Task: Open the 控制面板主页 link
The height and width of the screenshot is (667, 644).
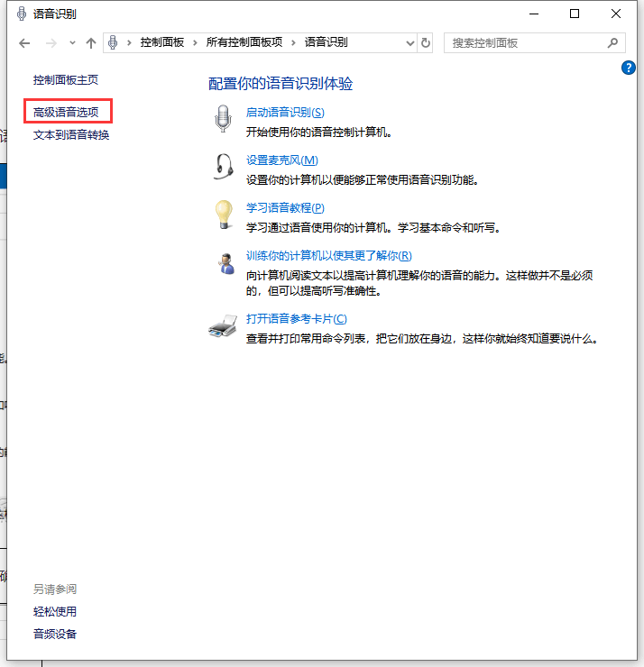Action: coord(66,79)
